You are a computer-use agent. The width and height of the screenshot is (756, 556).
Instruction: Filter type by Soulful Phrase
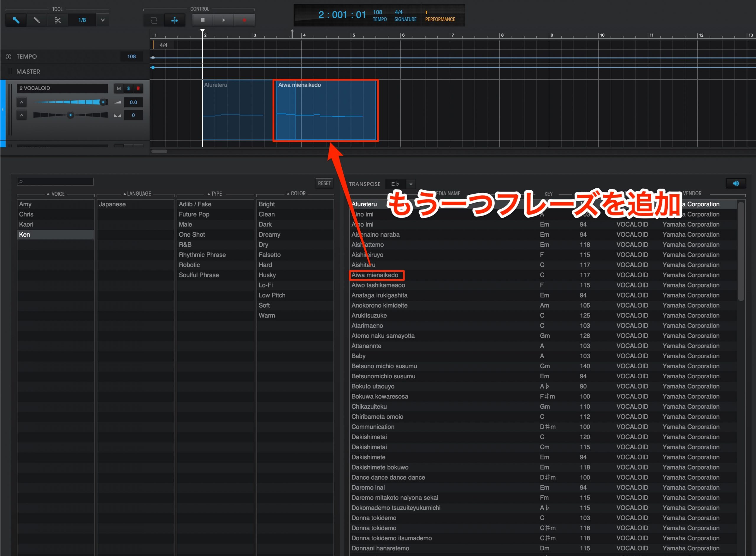click(215, 275)
